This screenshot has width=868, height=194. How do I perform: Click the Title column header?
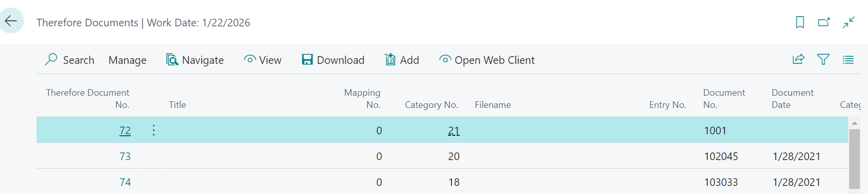click(x=178, y=104)
